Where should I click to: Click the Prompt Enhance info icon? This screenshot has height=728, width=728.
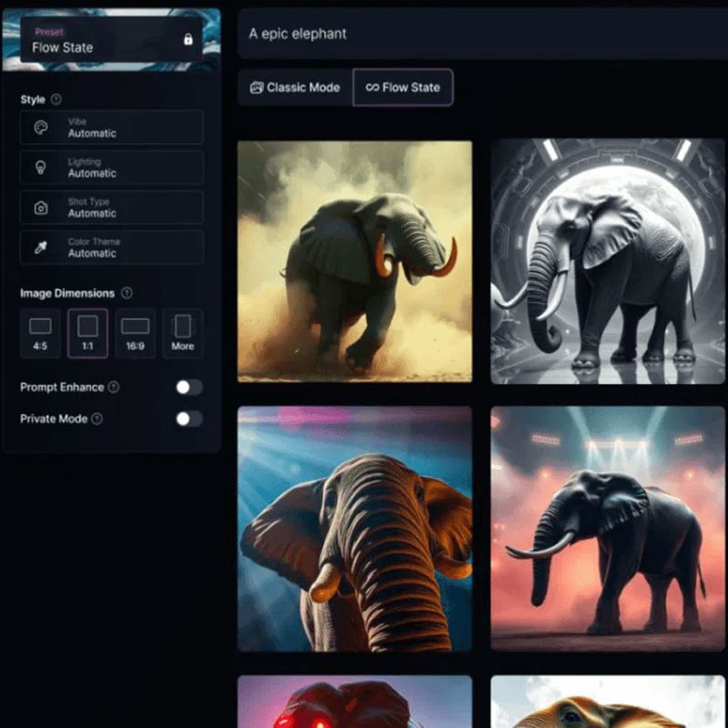coord(114,387)
